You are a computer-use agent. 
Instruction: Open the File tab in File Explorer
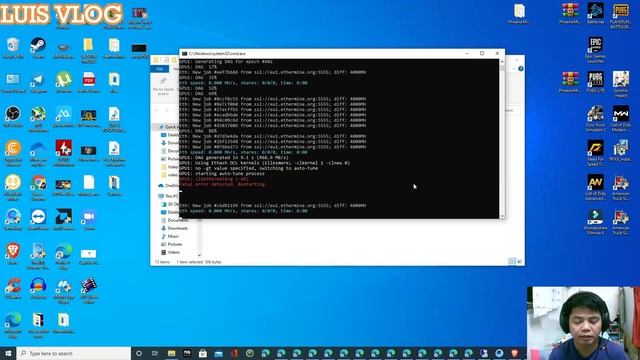(x=160, y=69)
